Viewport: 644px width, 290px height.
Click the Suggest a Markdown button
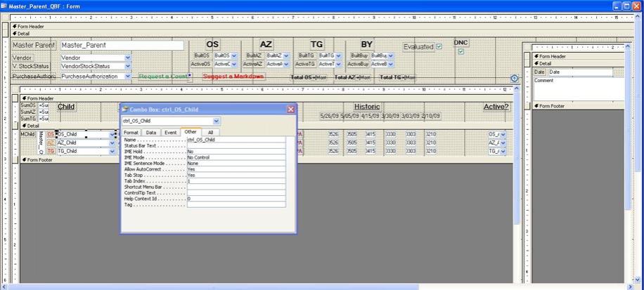233,77
